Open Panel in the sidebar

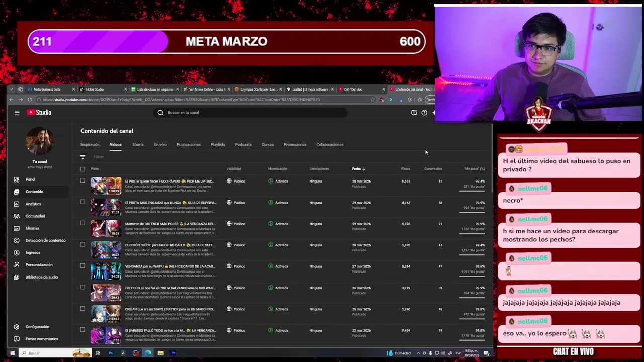(x=30, y=179)
